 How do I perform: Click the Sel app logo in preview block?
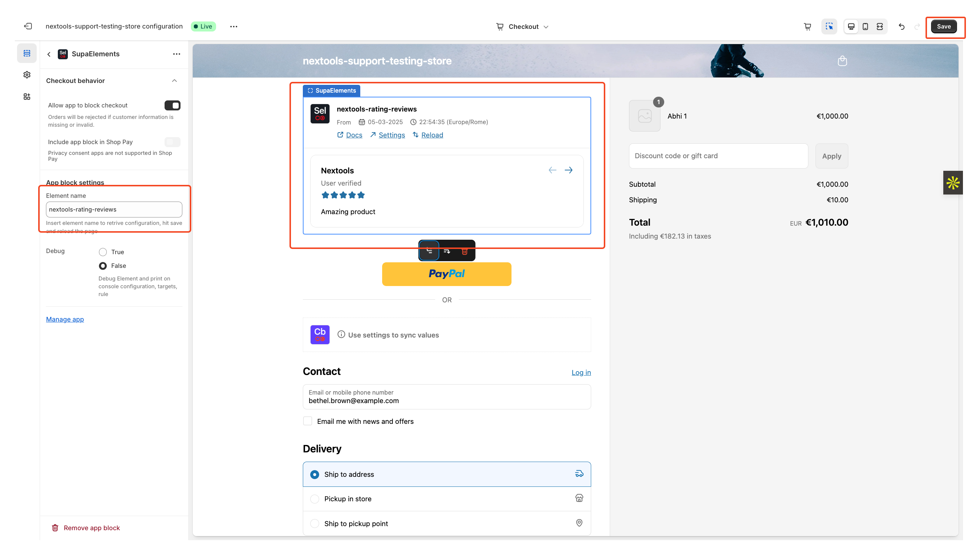(x=320, y=114)
